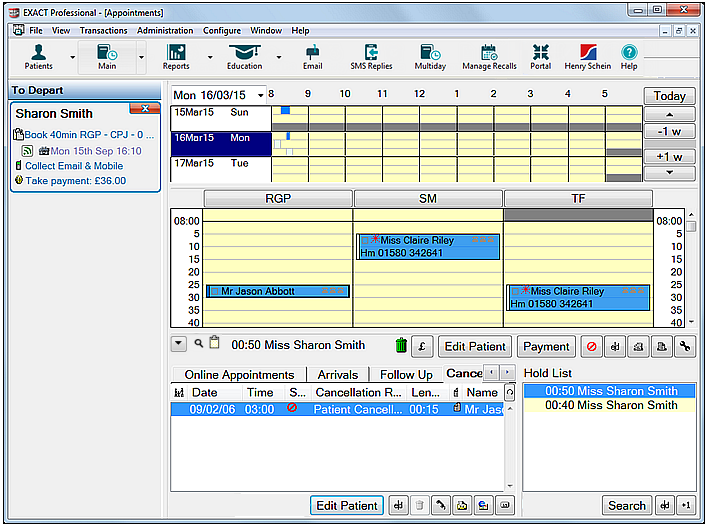
Task: Open the Reports dropdown arrow
Action: (x=210, y=57)
